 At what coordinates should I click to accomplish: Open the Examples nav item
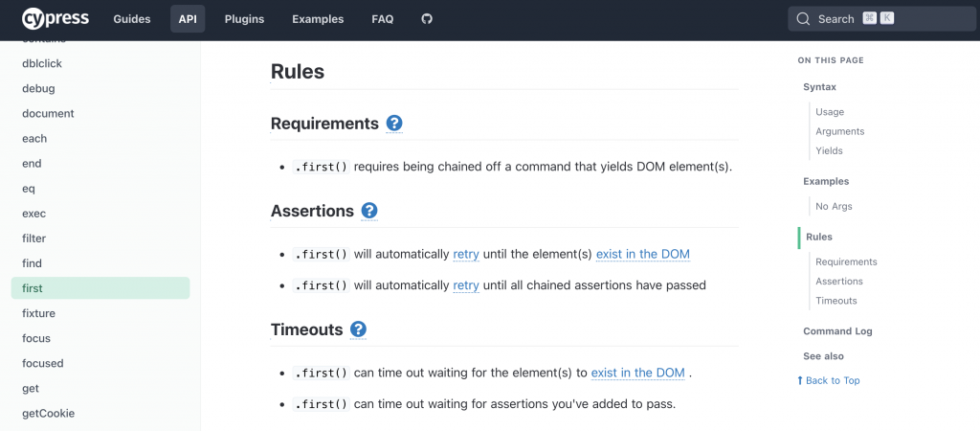click(x=318, y=19)
